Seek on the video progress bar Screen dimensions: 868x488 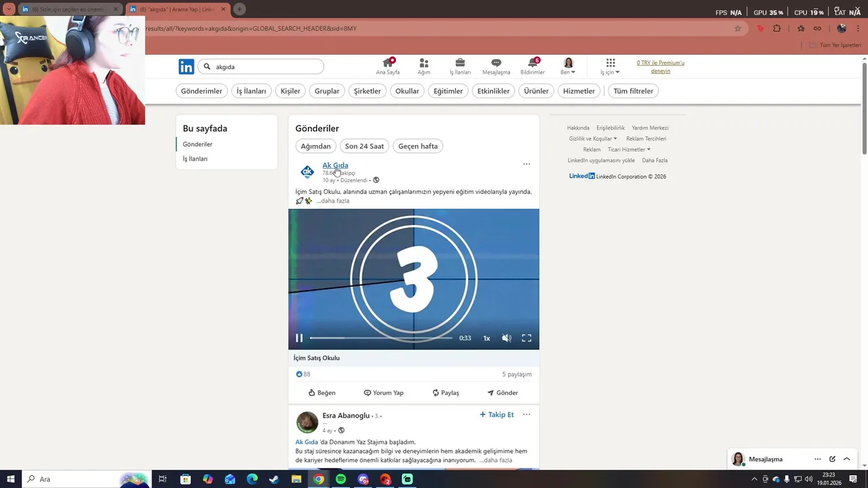381,338
